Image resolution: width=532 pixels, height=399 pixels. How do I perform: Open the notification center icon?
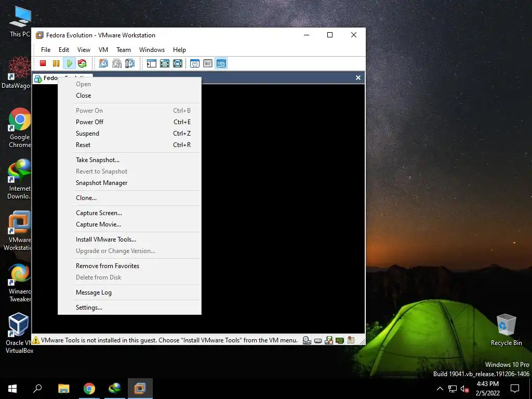tap(515, 389)
